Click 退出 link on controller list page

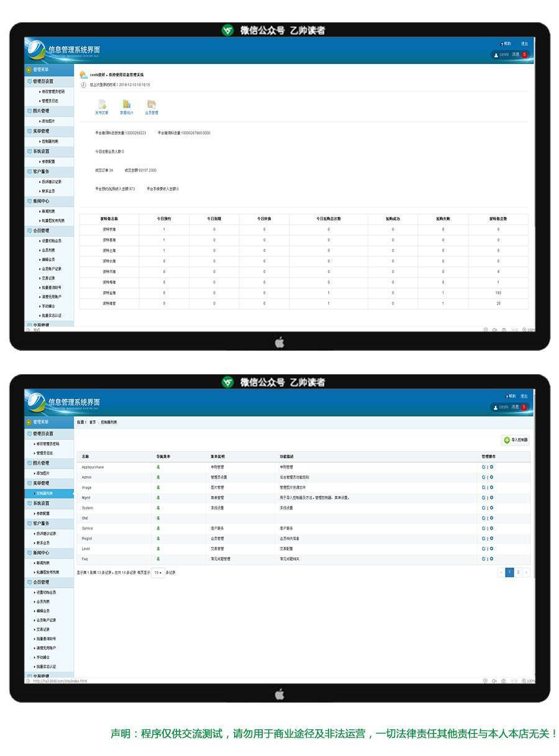[525, 395]
